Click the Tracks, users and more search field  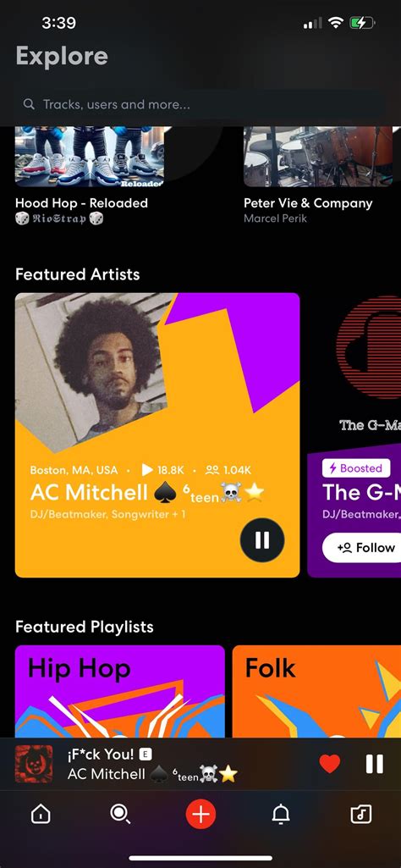click(x=200, y=104)
